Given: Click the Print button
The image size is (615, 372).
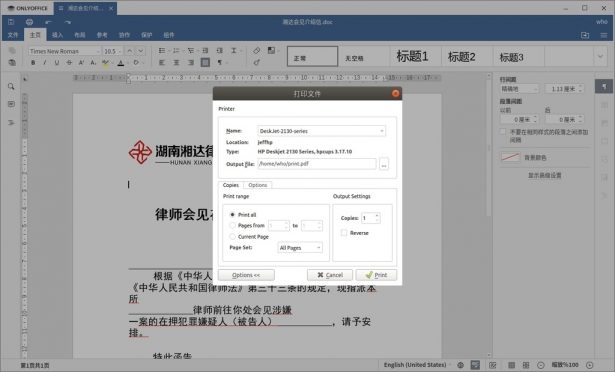Looking at the screenshot, I should click(376, 275).
